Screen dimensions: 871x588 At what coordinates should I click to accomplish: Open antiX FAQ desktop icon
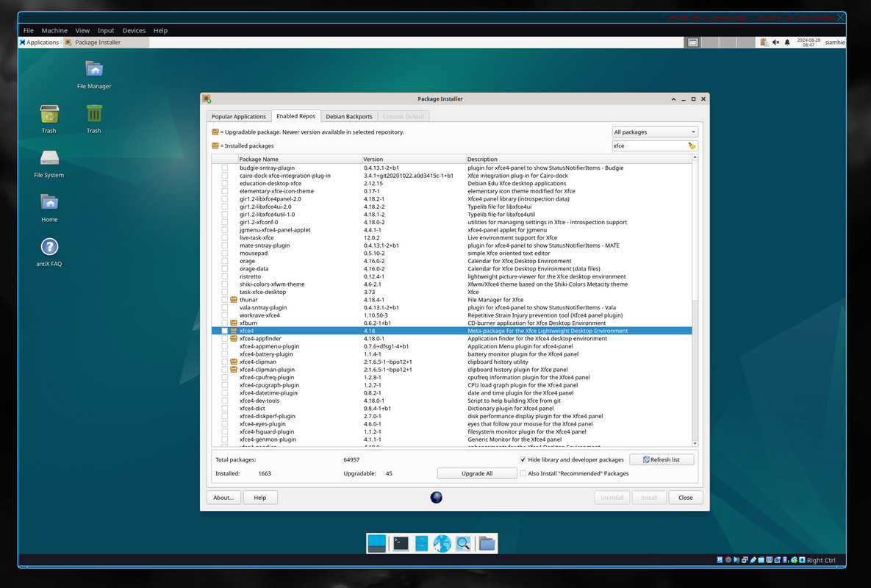(49, 252)
